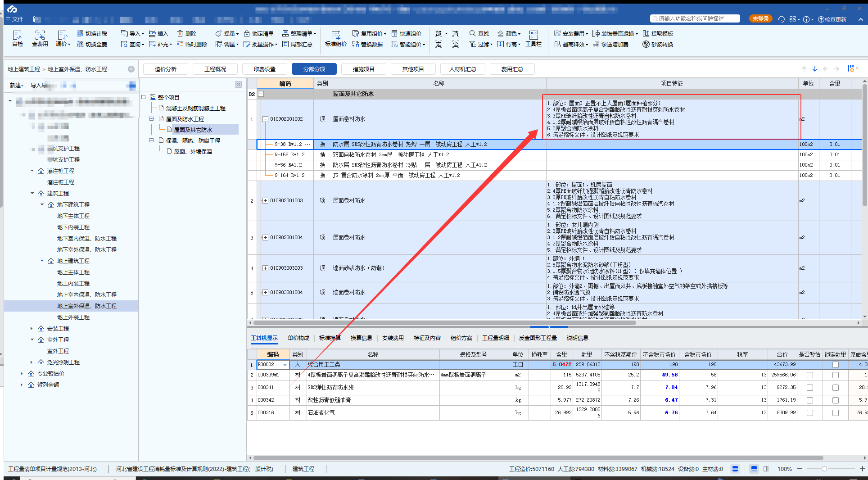Open the 查费用 fee lookup tool

pyautogui.click(x=40, y=39)
